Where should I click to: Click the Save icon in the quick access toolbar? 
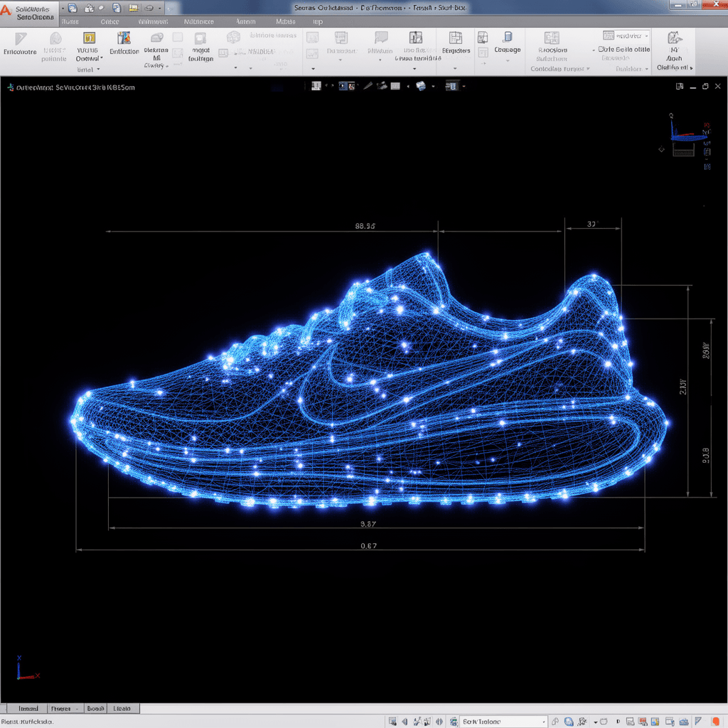(71, 7)
